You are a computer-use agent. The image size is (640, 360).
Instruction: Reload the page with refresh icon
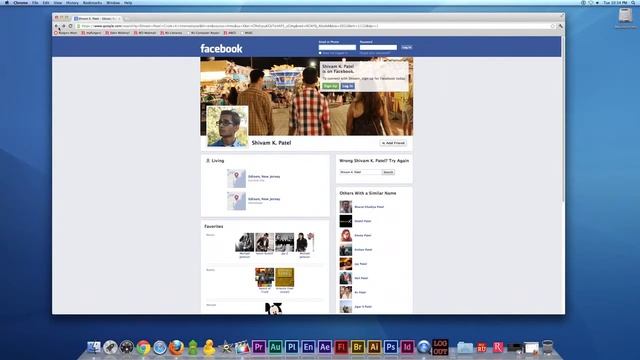click(71, 26)
